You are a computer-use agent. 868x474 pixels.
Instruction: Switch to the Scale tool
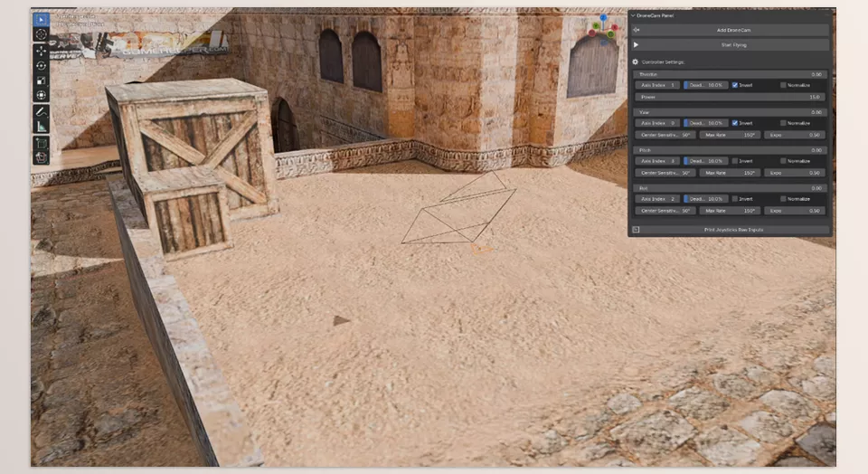click(41, 81)
